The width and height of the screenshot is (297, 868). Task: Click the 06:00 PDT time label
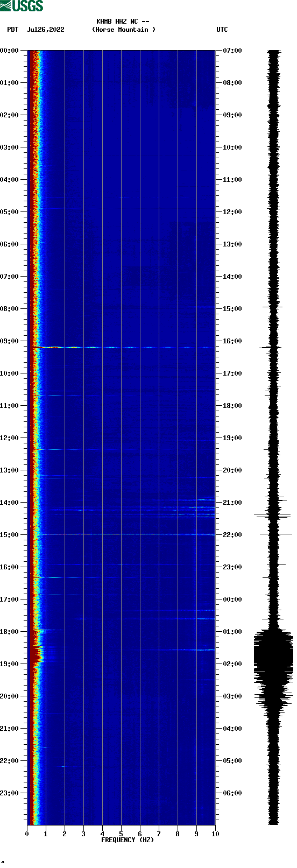(x=9, y=244)
